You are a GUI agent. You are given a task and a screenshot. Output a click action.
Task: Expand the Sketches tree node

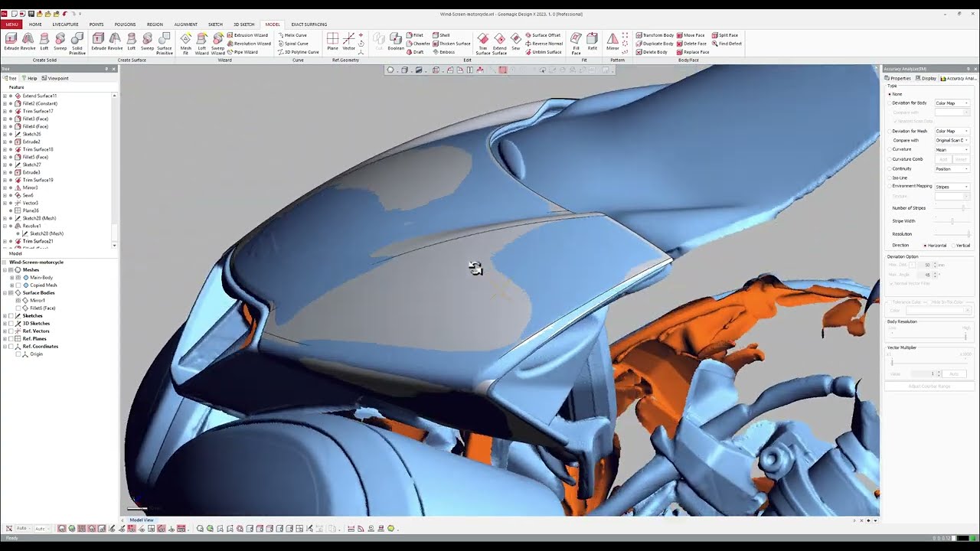[x=5, y=315]
